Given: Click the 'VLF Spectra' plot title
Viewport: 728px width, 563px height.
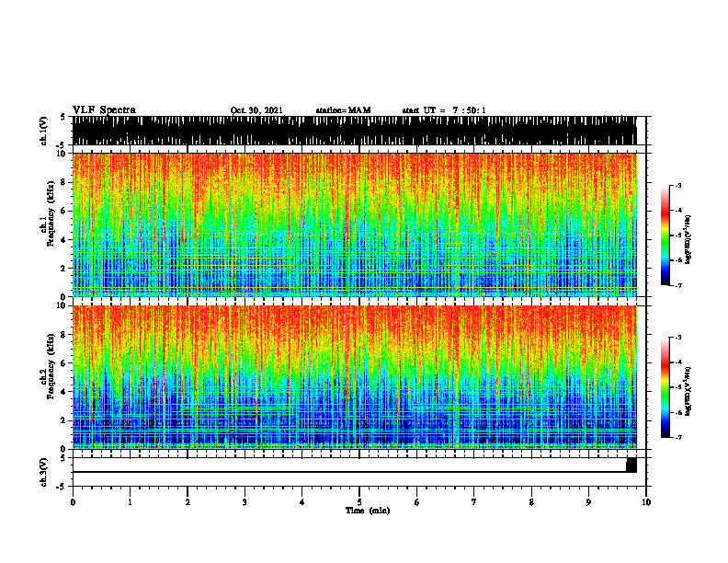Looking at the screenshot, I should (104, 109).
